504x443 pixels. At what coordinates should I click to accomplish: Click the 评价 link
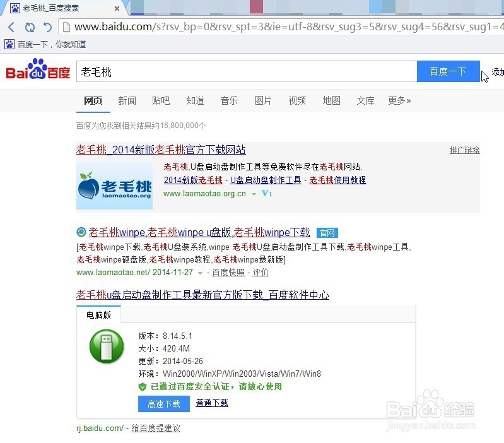(x=261, y=273)
